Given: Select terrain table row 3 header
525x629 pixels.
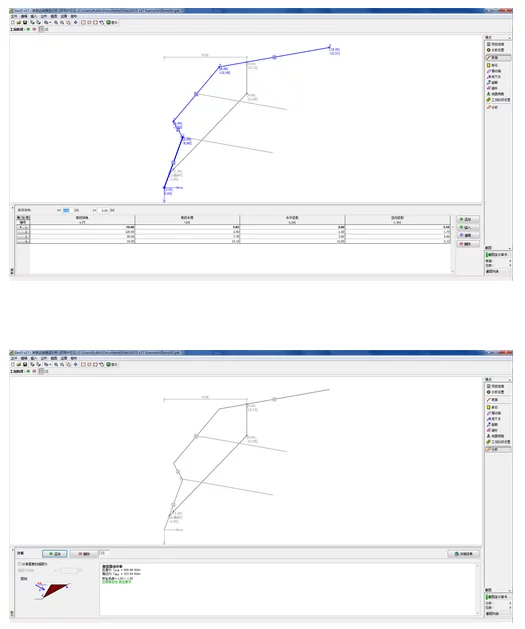Looking at the screenshot, I should 23,237.
